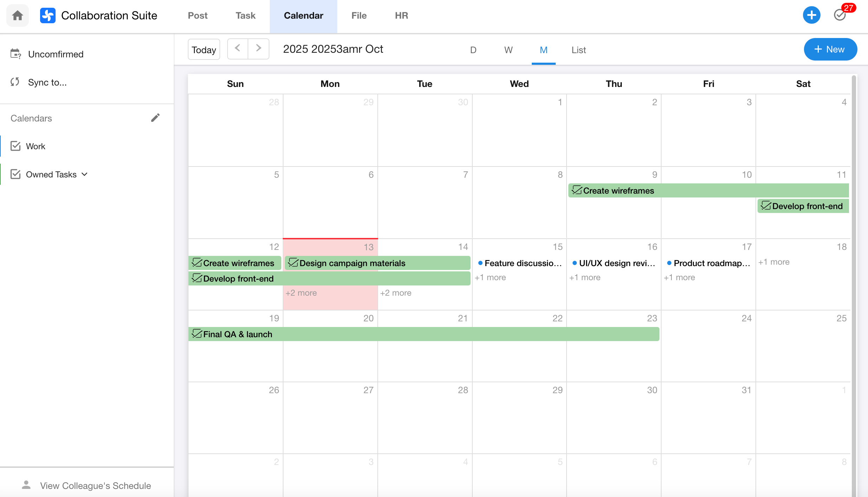
Task: Click the person icon for colleague's schedule
Action: (26, 485)
